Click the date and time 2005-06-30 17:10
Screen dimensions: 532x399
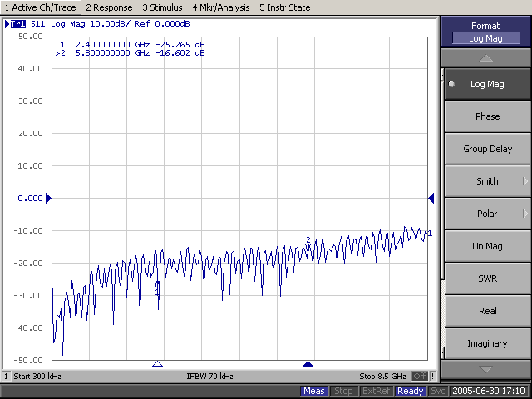(x=489, y=391)
